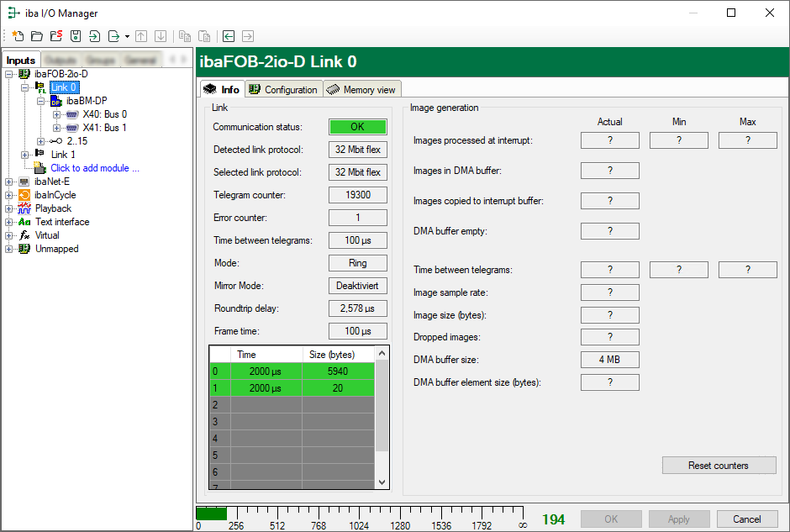This screenshot has height=532, width=790.
Task: Expand the Link 1 tree node
Action: (25, 155)
